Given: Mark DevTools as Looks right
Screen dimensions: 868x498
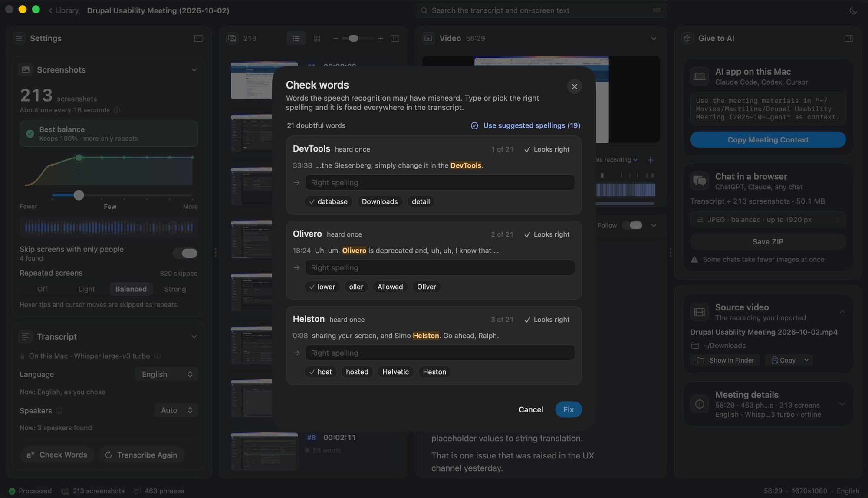Looking at the screenshot, I should click(547, 149).
